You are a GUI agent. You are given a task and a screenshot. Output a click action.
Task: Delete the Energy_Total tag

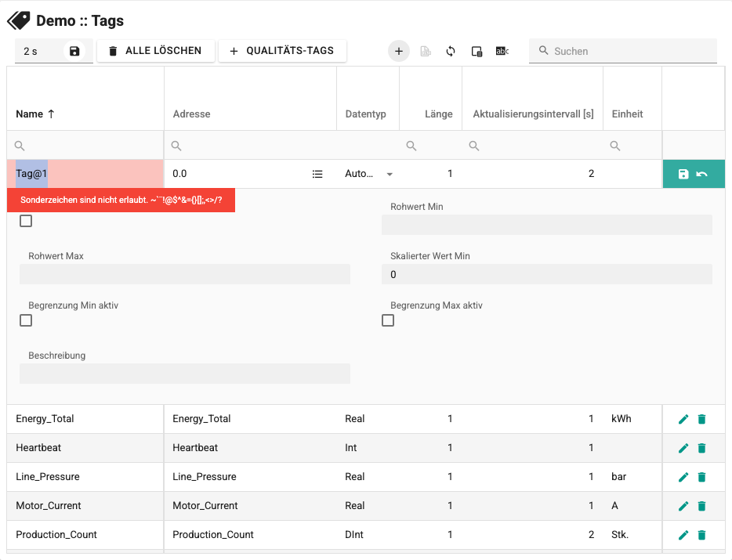(701, 419)
